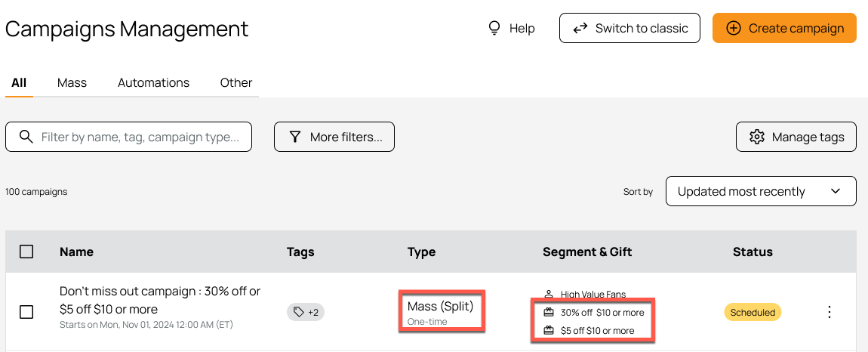Click the swap arrows icon in Switch to classic
This screenshot has width=868, height=352.
pyautogui.click(x=580, y=28)
